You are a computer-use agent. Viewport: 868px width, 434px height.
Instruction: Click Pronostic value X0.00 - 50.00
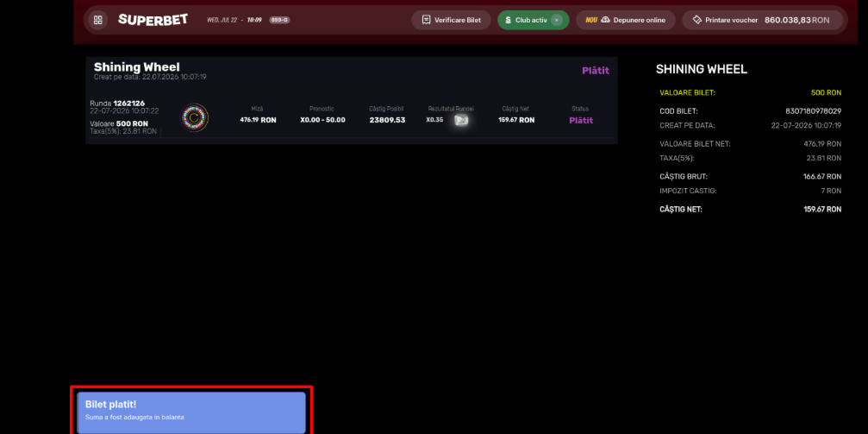click(322, 120)
